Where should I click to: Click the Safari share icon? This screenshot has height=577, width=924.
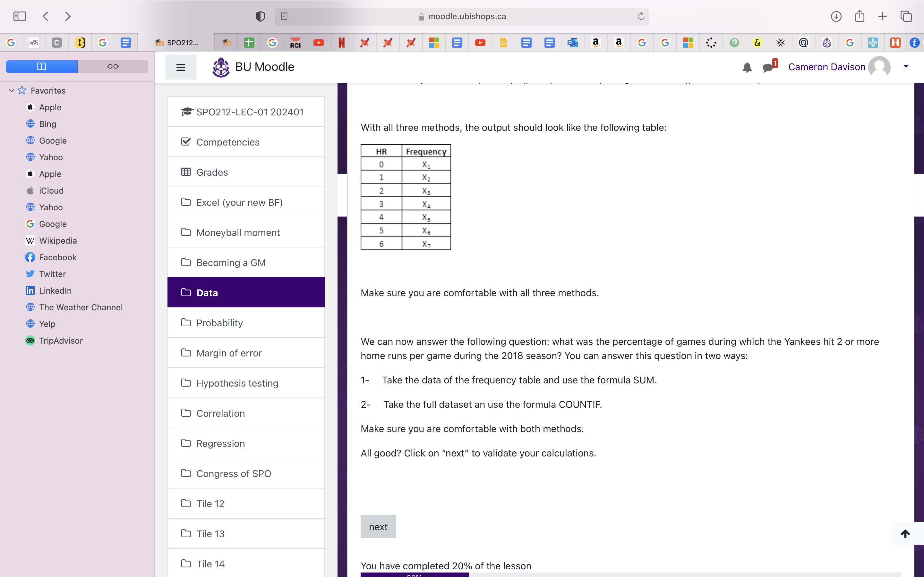860,16
